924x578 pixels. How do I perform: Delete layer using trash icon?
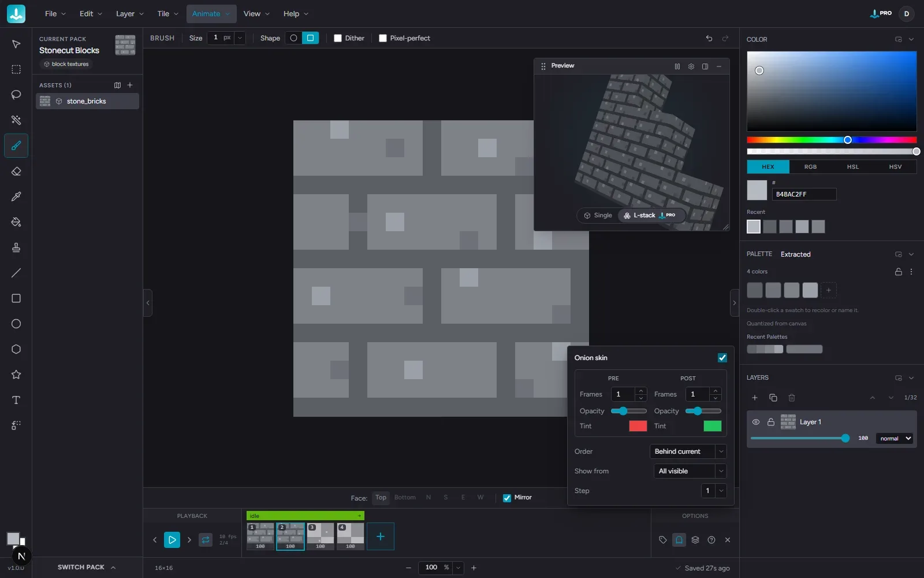[792, 398]
